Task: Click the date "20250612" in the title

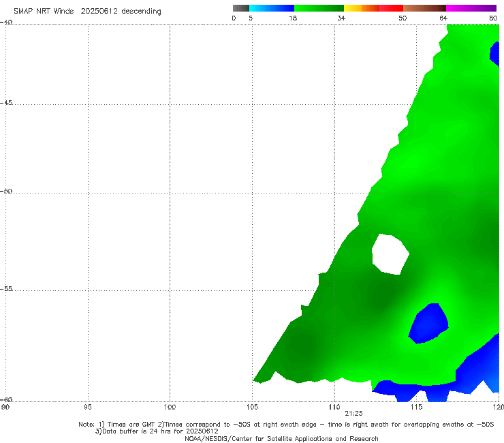Action: [99, 11]
